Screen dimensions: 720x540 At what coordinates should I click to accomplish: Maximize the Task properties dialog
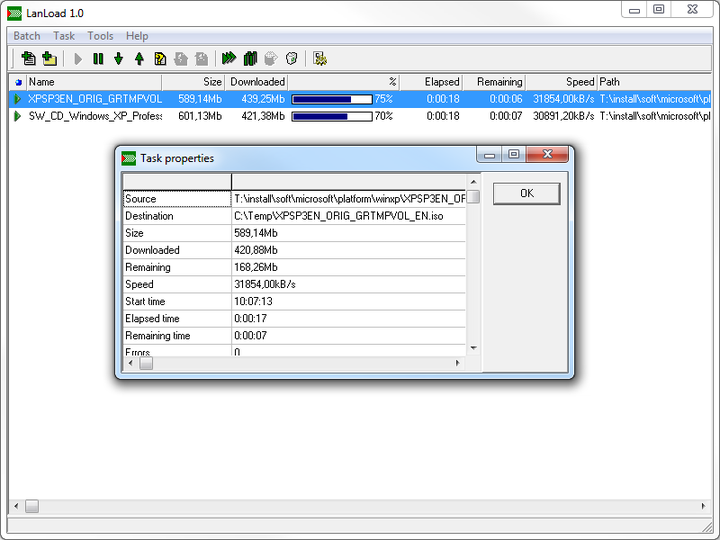[x=514, y=155]
